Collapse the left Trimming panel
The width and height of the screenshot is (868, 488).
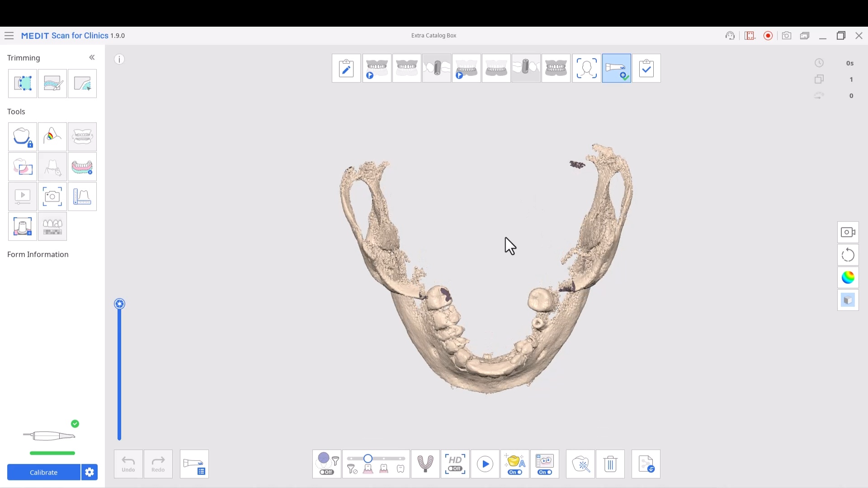pos(92,57)
